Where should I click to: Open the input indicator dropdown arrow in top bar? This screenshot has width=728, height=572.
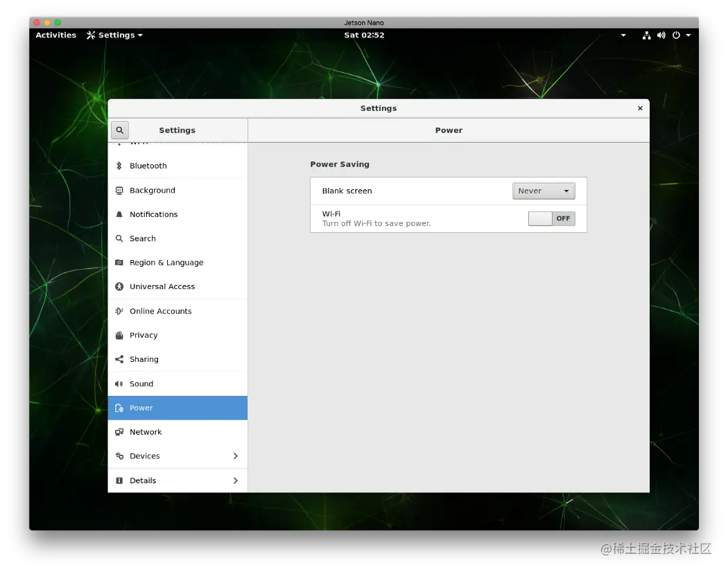pos(623,35)
